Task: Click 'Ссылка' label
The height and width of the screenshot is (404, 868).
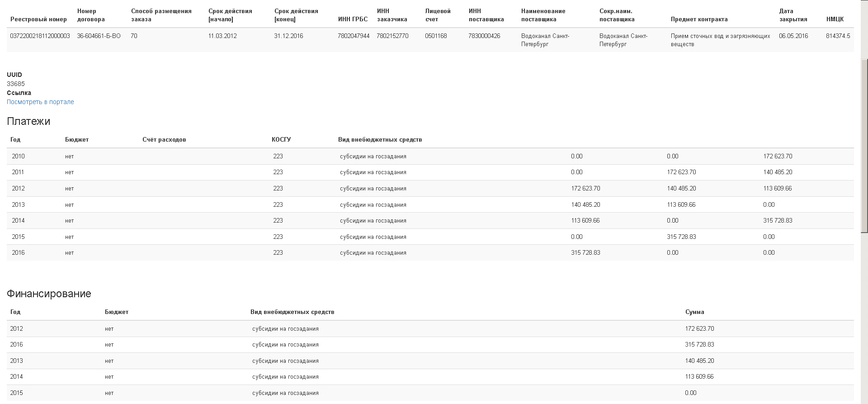Action: coord(19,93)
